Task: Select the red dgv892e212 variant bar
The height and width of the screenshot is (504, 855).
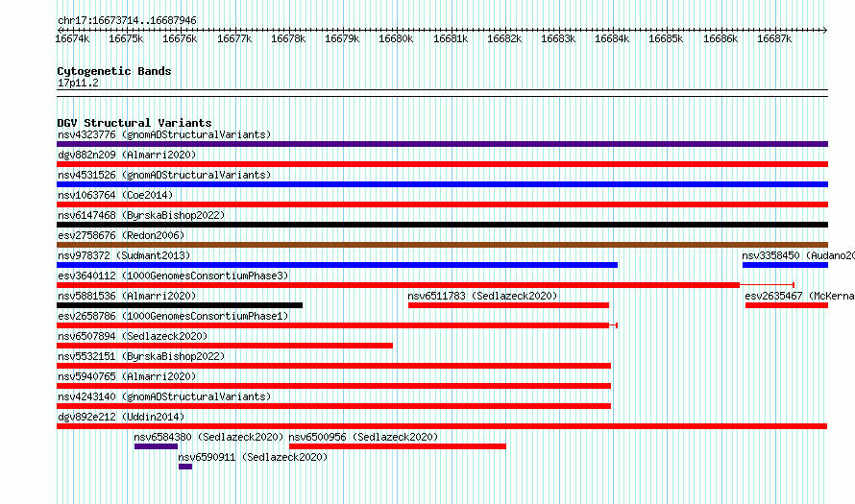Action: [442, 426]
